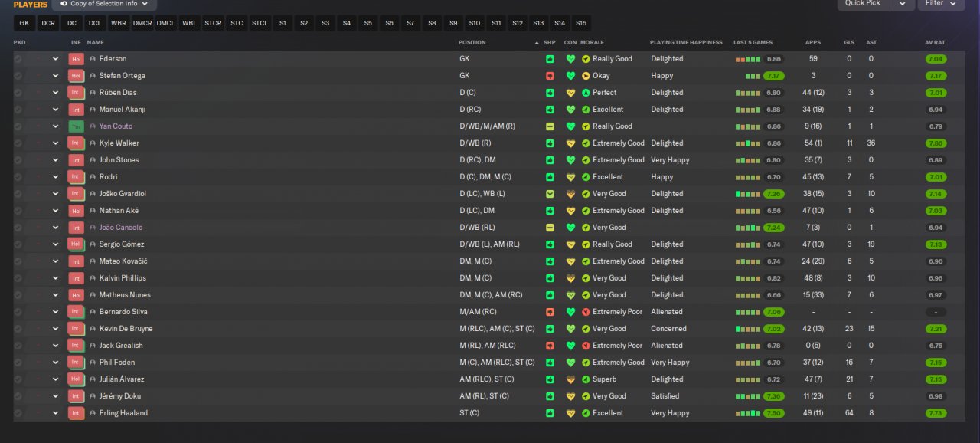
Task: Click the condition heart icon for Rúben Dias
Action: click(x=570, y=93)
